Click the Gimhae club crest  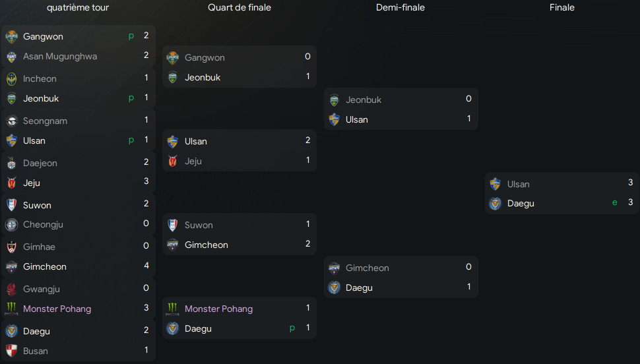pyautogui.click(x=11, y=247)
